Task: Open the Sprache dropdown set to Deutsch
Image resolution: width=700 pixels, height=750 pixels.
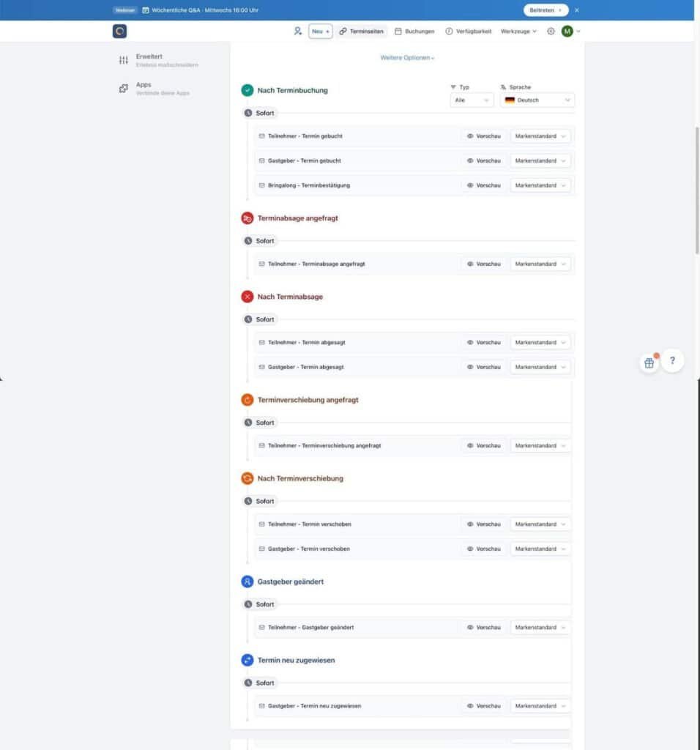Action: (x=537, y=100)
